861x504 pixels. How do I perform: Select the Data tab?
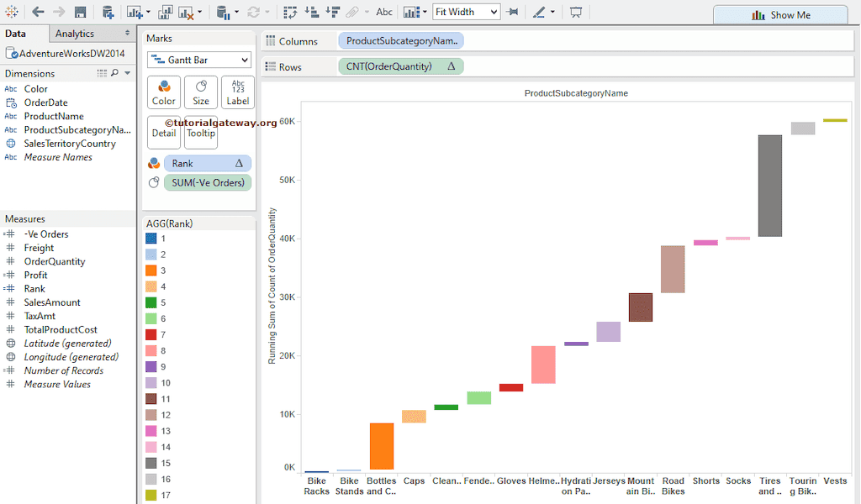click(x=15, y=34)
